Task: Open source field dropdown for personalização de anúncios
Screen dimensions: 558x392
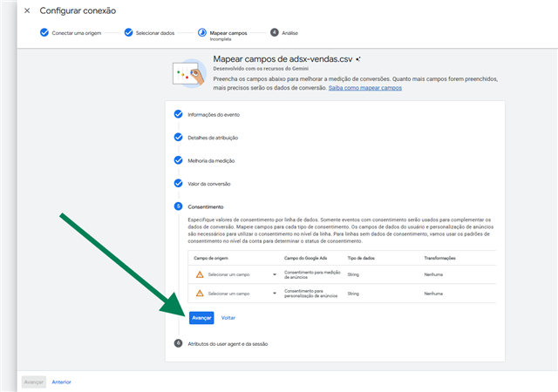Action: (x=242, y=294)
